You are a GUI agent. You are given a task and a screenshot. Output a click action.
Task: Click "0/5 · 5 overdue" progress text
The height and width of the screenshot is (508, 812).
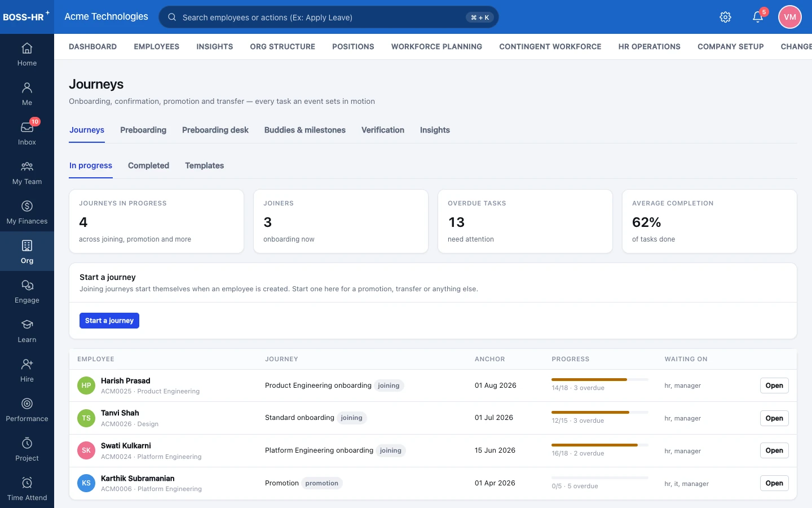pos(575,486)
